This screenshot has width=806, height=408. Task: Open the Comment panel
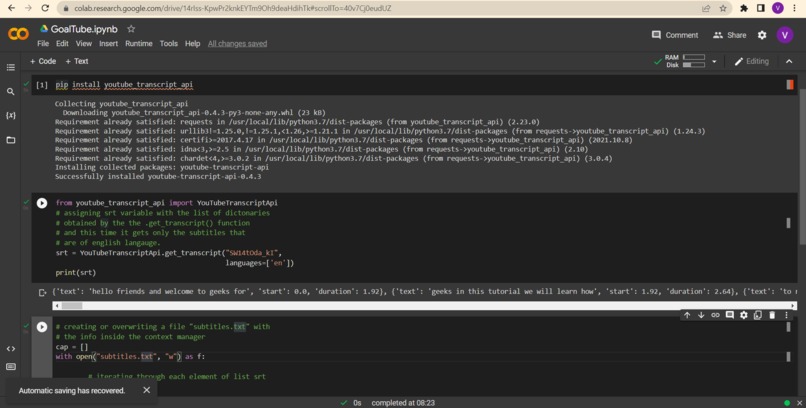[x=675, y=35]
